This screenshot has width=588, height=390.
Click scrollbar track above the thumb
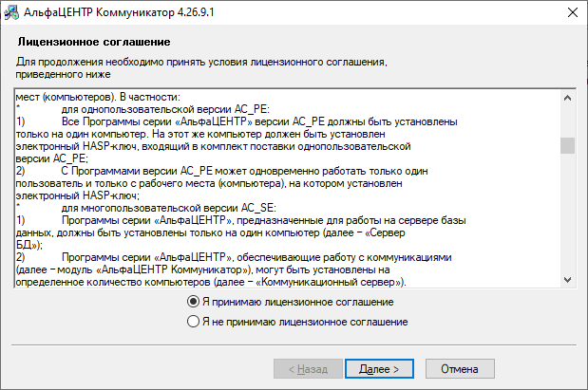coord(567,119)
